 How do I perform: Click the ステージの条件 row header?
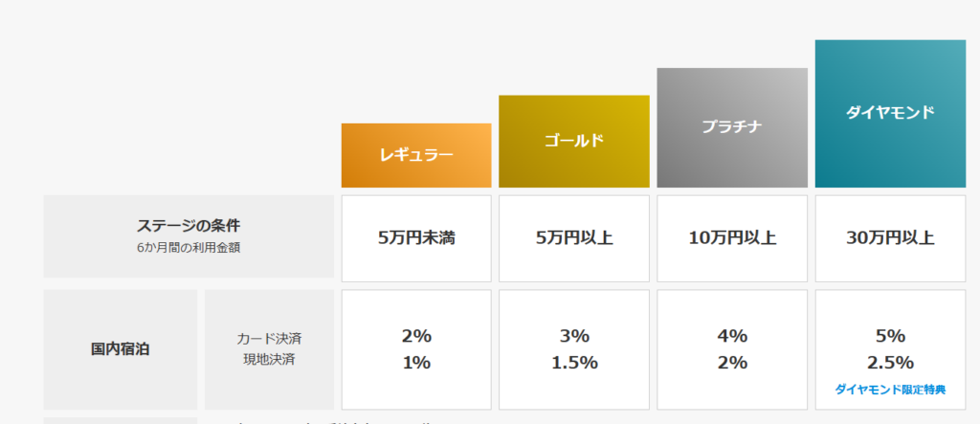tap(189, 235)
